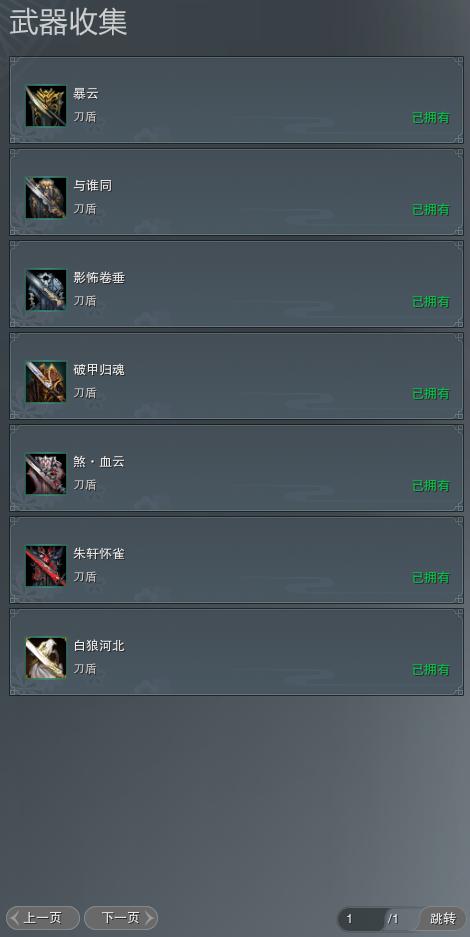Screen dimensions: 470x937
Task: Open the 白狼河北 weapon icon
Action: (x=46, y=658)
